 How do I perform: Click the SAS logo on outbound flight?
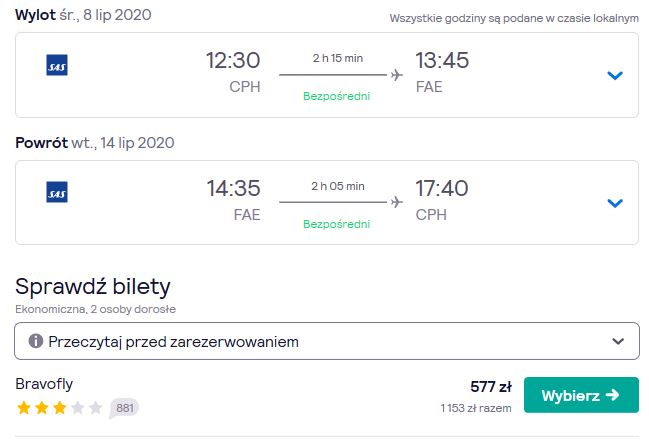[x=57, y=65]
